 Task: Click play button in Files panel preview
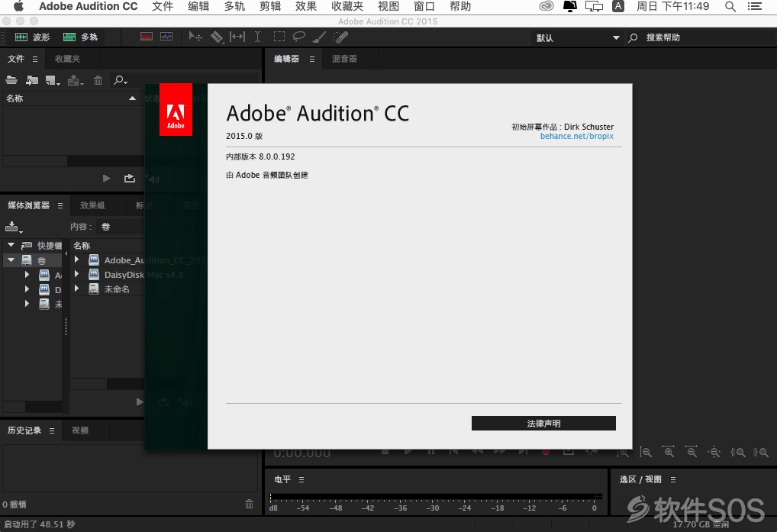coord(106,179)
